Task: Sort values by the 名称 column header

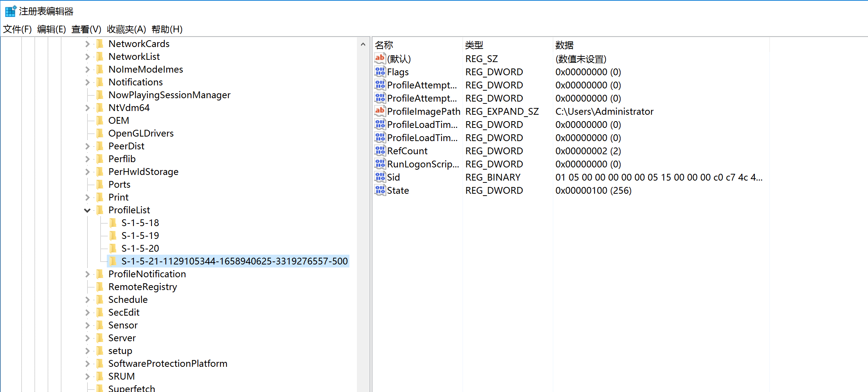Action: point(384,45)
